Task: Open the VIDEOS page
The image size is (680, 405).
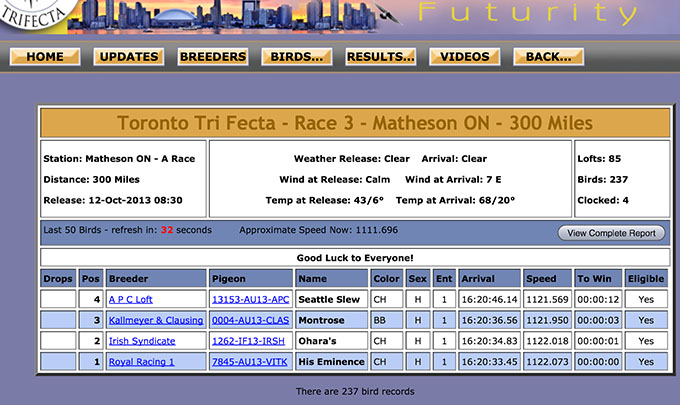Action: coord(464,57)
